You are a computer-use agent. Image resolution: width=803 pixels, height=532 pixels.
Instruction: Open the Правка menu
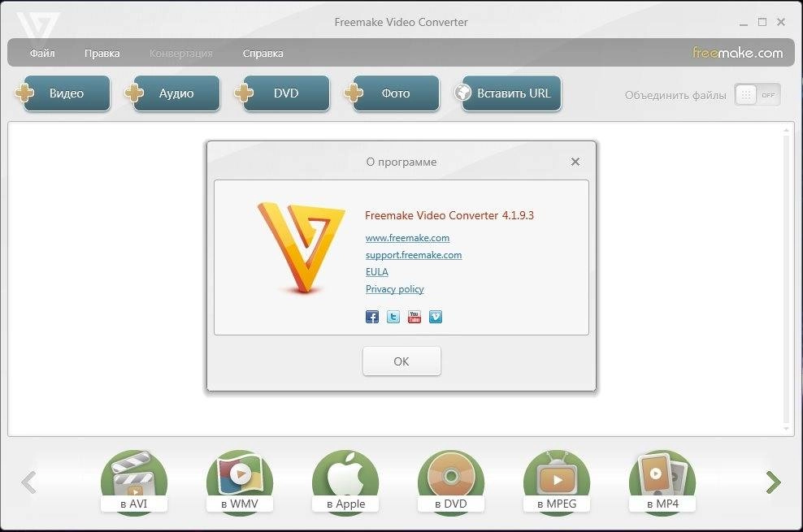pos(102,54)
